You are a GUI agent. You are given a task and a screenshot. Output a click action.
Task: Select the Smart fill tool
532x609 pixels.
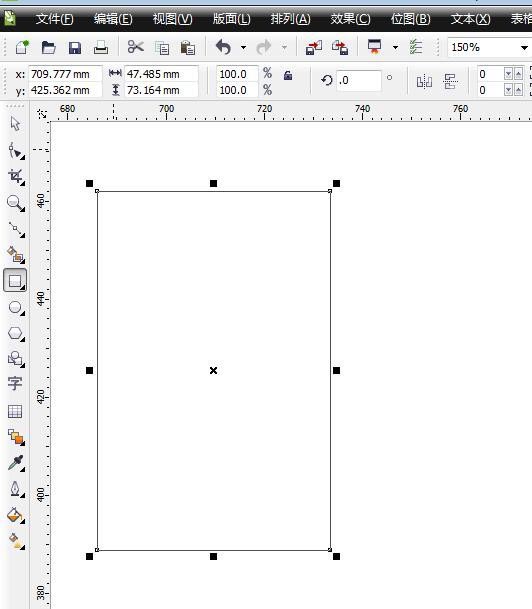16,255
